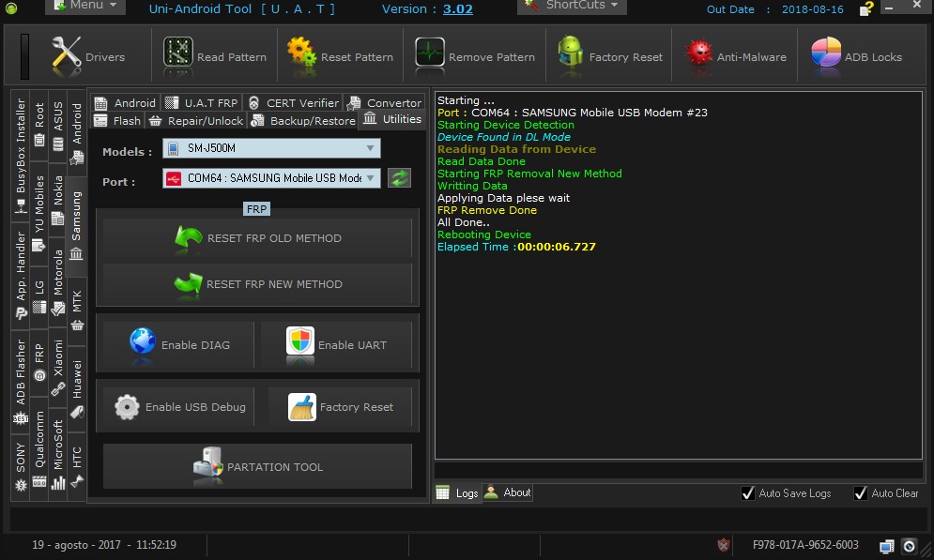Select the CERT Verifier tab
This screenshot has height=560, width=934.
coord(293,102)
